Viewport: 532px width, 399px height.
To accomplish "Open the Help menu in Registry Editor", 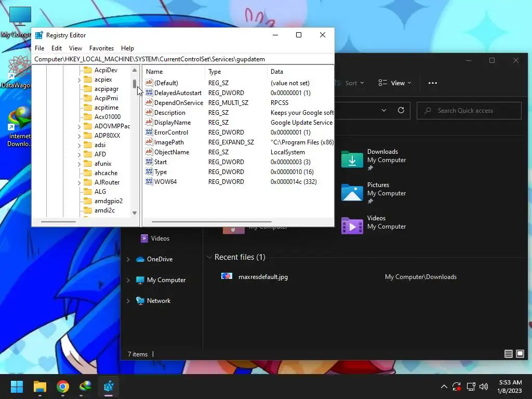I will [128, 48].
